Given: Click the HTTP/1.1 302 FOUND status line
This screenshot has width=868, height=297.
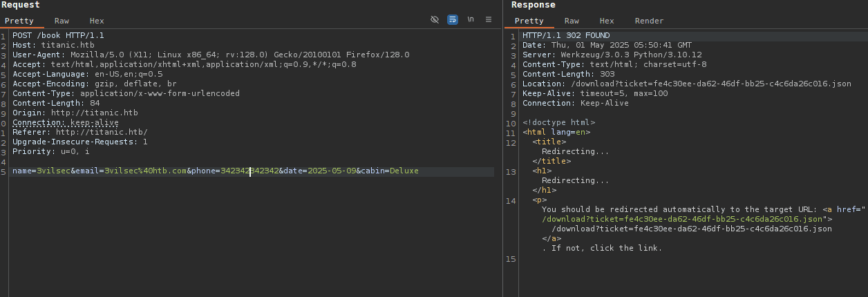Looking at the screenshot, I should tap(566, 35).
